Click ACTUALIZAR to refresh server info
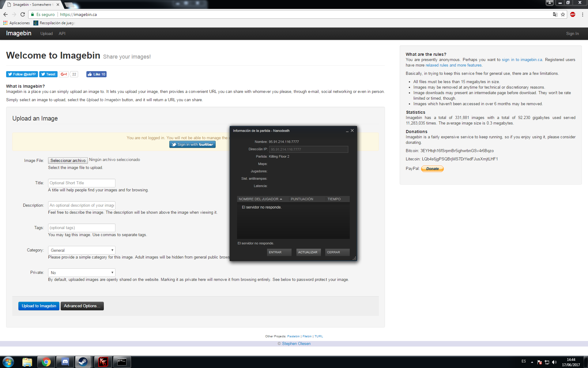Screen dimensions: 588x368 click(x=308, y=252)
